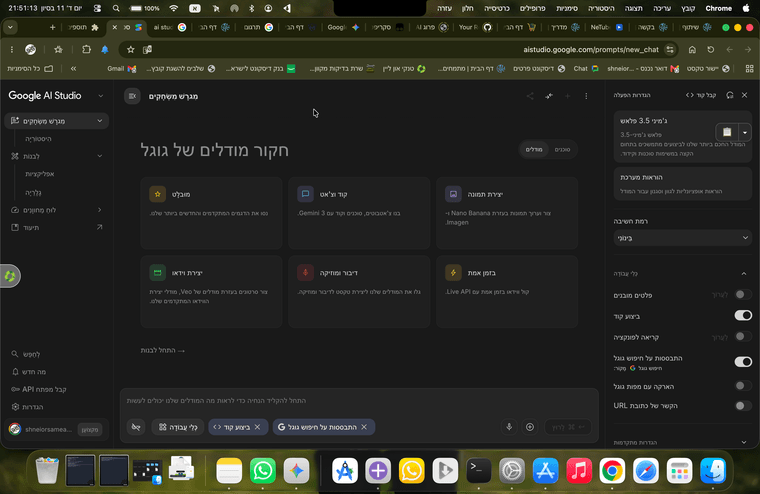Go to the home page icon in Chrome toolbar

(x=692, y=49)
